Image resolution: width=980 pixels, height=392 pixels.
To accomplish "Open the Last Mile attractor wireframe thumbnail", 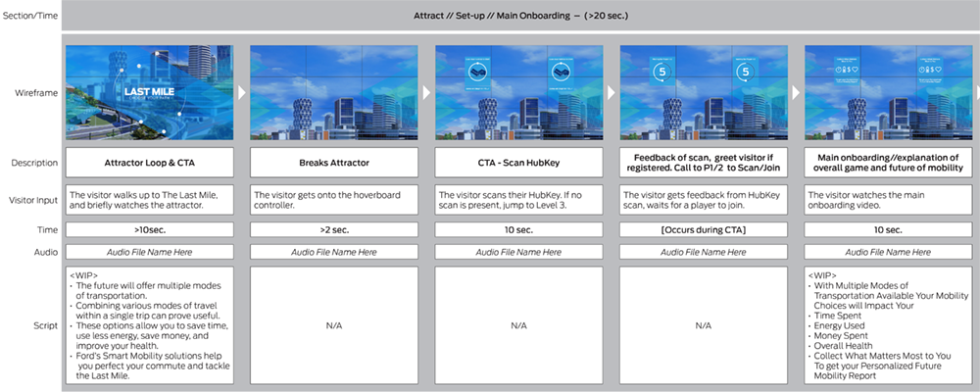I will click(149, 91).
